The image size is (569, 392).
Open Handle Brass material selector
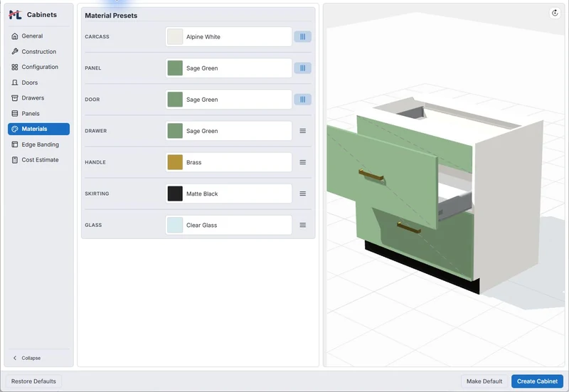click(x=228, y=162)
